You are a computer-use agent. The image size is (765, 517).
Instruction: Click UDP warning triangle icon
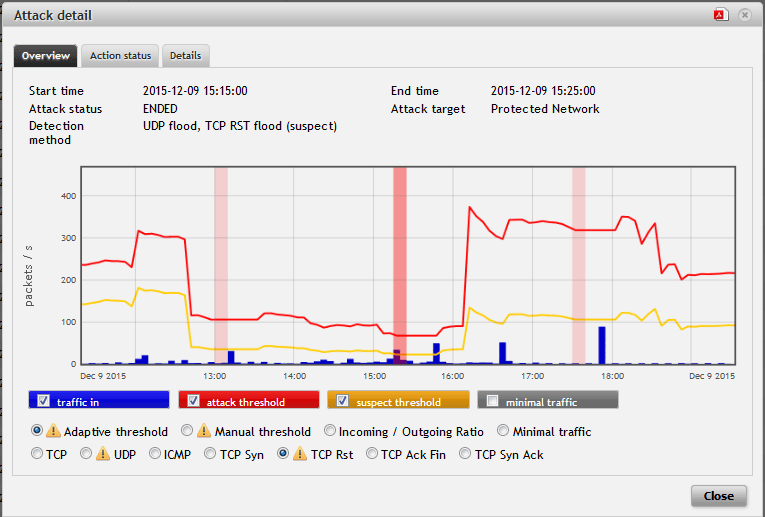click(x=102, y=454)
